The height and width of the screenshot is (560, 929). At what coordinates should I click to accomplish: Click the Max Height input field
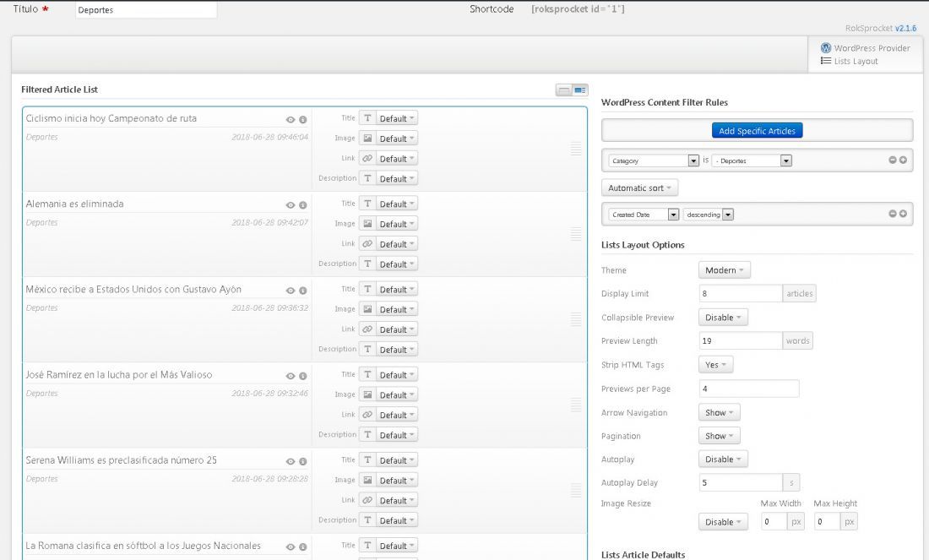827,521
